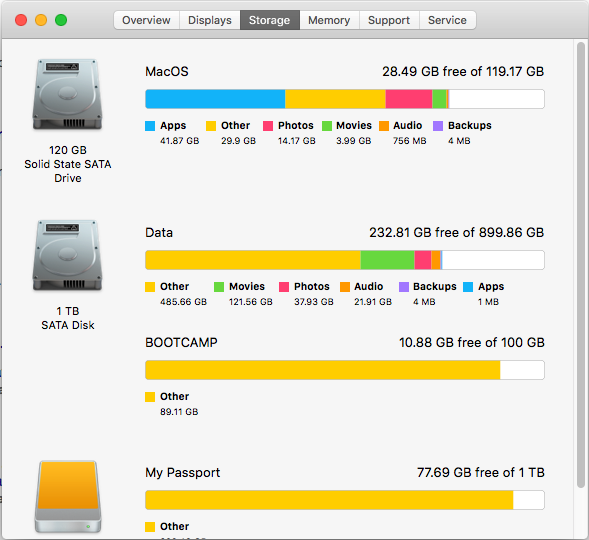Click the green Movies legend swatch under MacOS
The image size is (589, 540).
(x=327, y=126)
